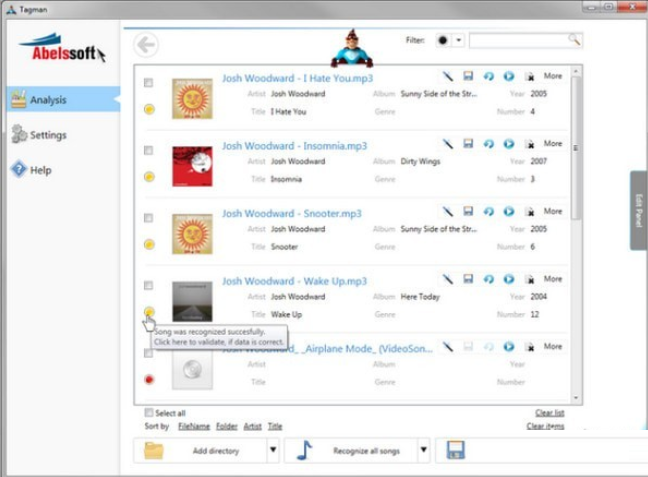Validate Insomnia.mp3 via yellow status dot

149,177
